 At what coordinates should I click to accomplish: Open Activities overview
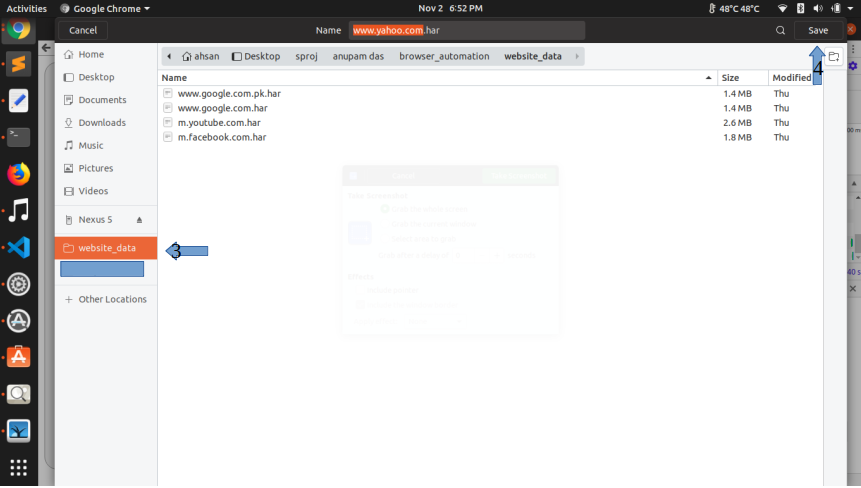pyautogui.click(x=26, y=8)
